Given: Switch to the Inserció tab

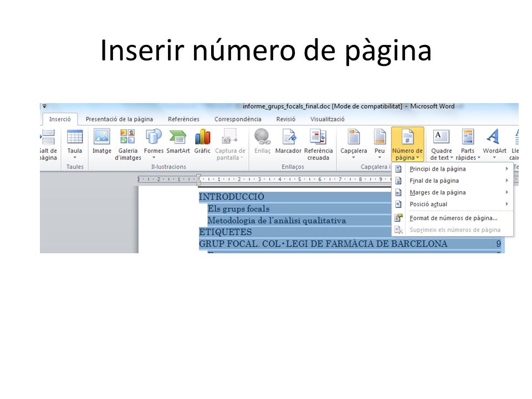Looking at the screenshot, I should [x=60, y=119].
